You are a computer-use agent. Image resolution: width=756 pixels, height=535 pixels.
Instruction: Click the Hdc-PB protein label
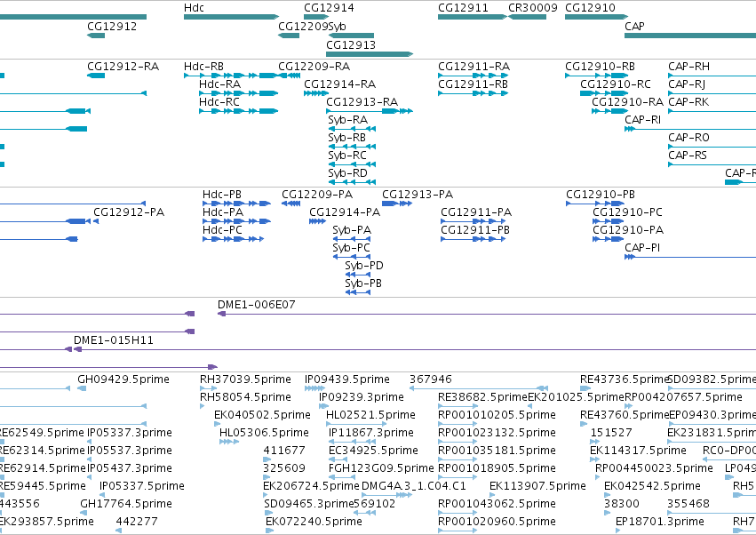(222, 195)
